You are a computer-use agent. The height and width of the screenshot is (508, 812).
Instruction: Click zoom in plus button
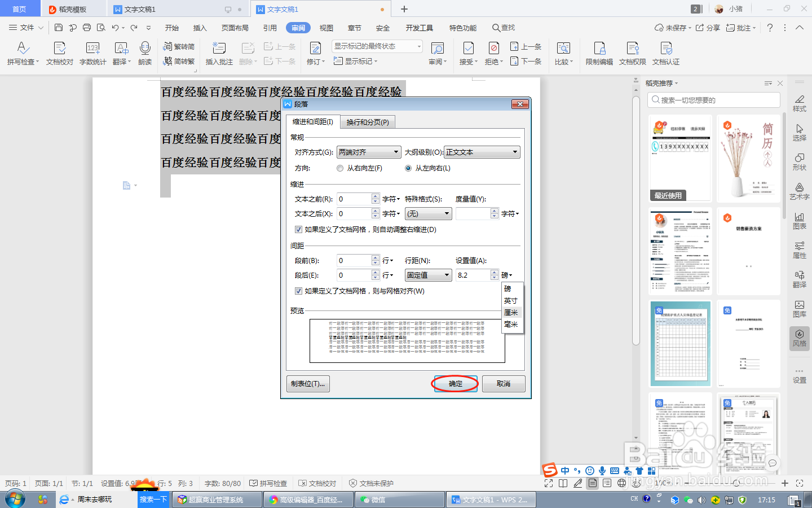784,483
